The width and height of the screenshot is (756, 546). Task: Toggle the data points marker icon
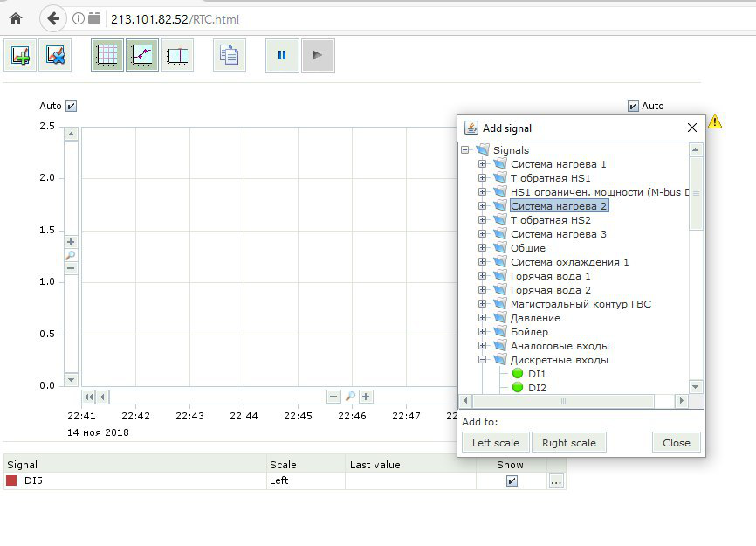point(142,55)
